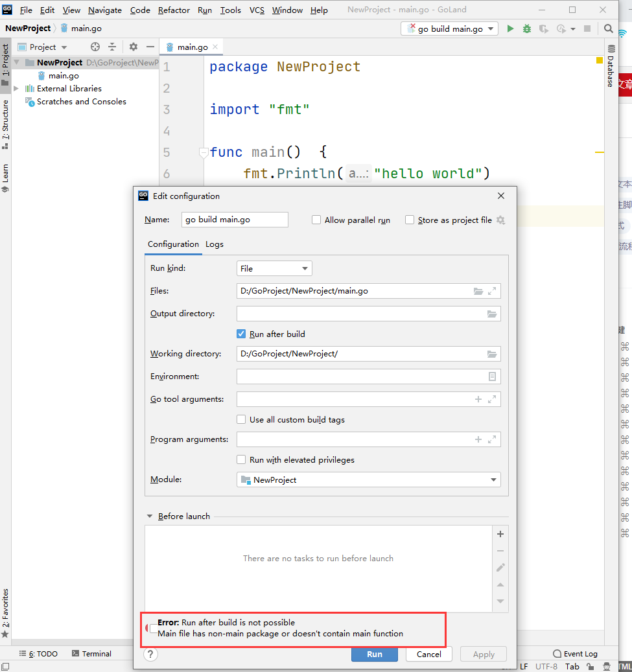
Task: Click the LF line separator status
Action: tap(524, 666)
